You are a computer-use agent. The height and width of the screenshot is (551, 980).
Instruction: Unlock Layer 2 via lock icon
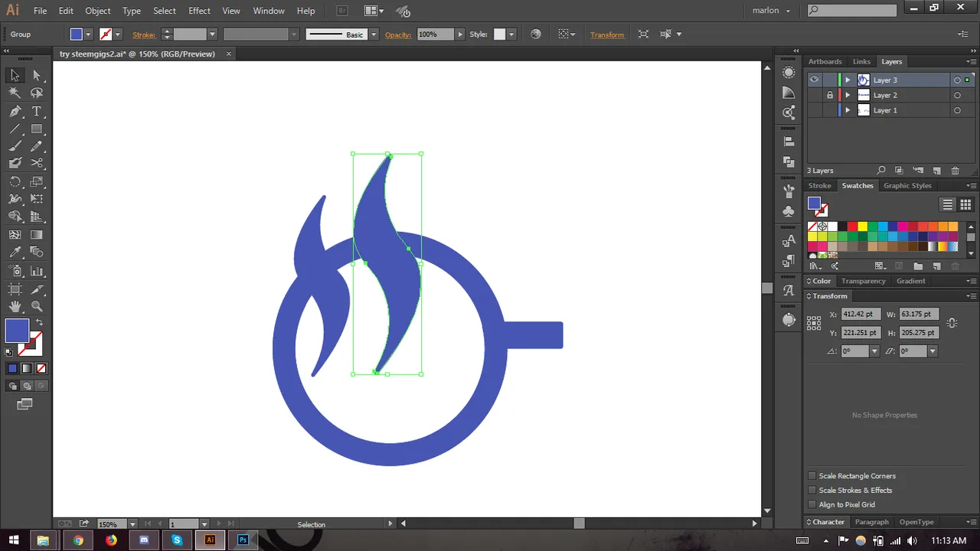click(829, 95)
